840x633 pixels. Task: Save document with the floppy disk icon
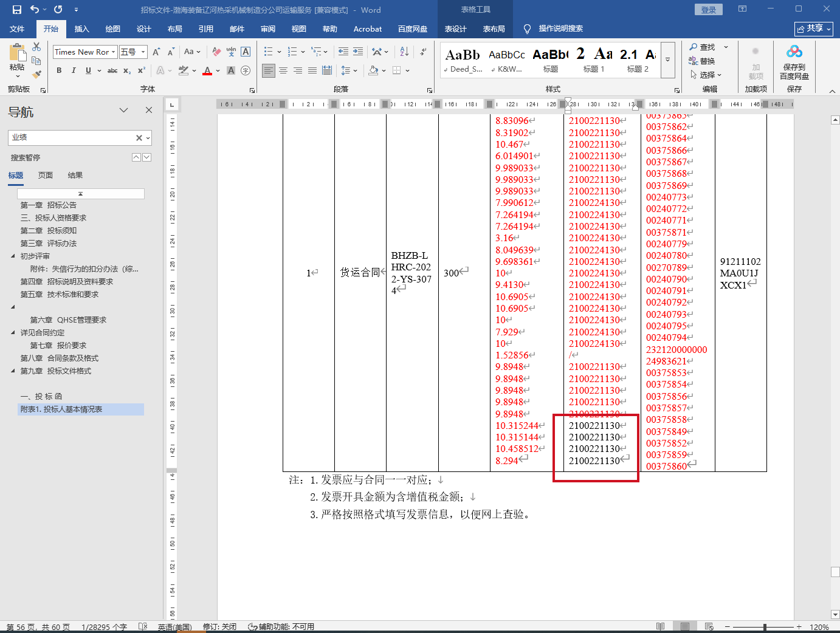[x=17, y=10]
